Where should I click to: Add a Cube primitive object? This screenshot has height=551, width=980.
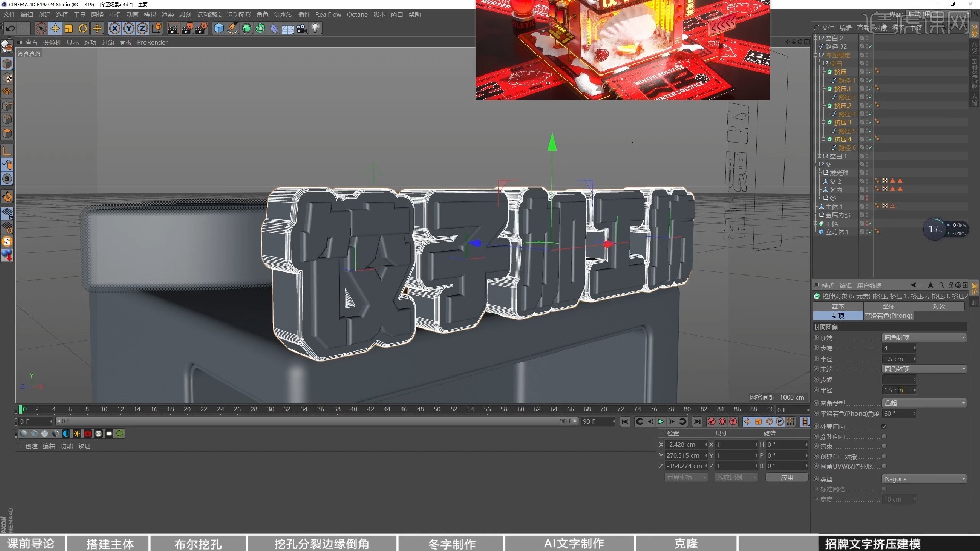[219, 29]
